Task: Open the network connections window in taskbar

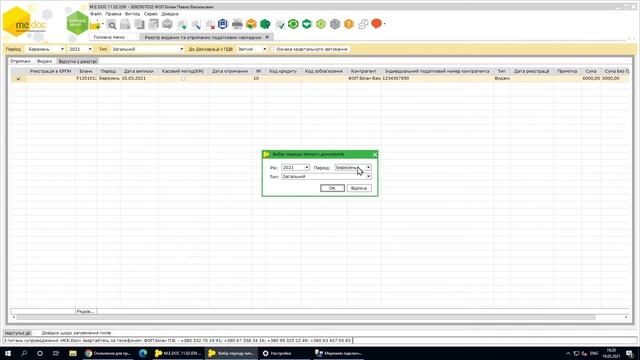Action: click(x=339, y=353)
